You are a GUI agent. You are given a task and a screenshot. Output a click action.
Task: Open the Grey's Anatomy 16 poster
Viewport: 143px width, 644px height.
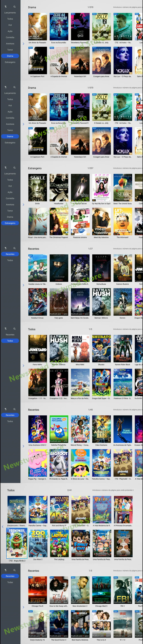click(37, 624)
